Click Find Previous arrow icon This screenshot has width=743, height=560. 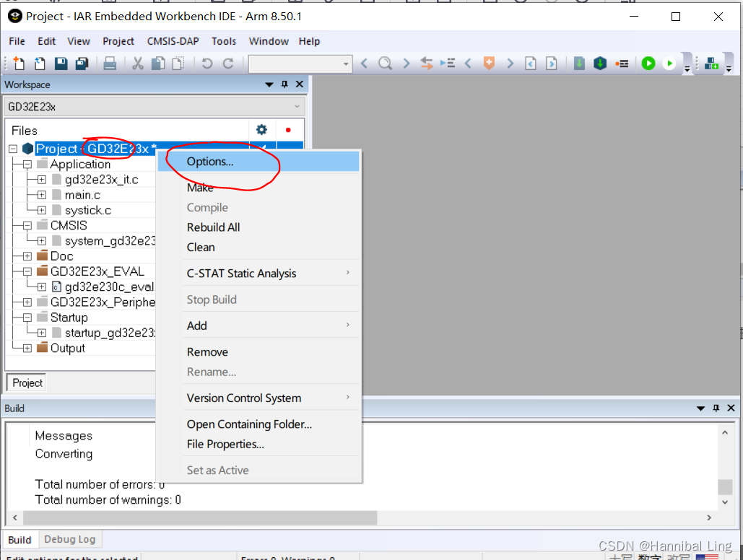click(365, 63)
